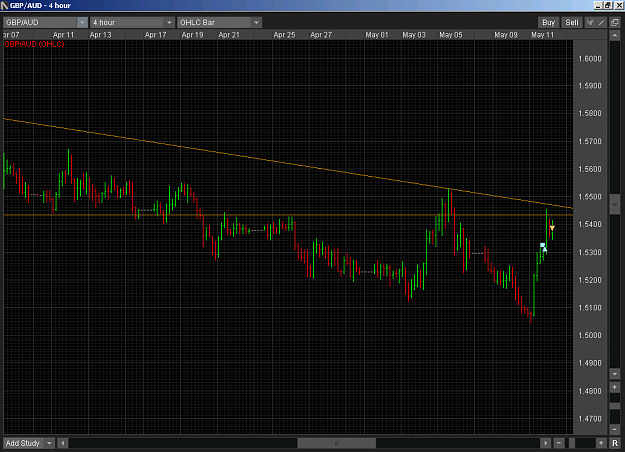625x452 pixels.
Task: Restore the GBP/AUD chart window size
Action: tap(608, 5)
